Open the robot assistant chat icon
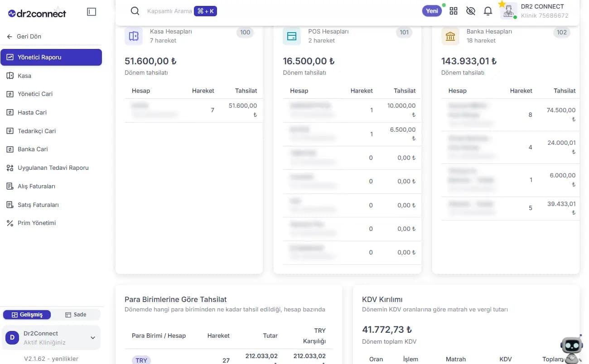Image resolution: width=589 pixels, height=364 pixels. pos(571,349)
